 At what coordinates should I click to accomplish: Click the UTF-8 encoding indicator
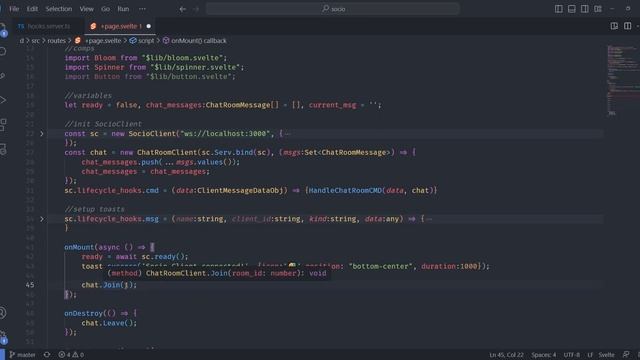[x=571, y=355]
